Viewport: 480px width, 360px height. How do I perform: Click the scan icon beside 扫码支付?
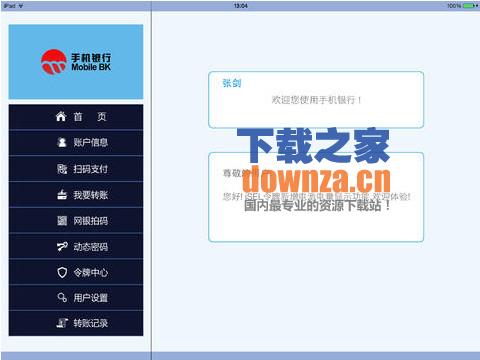click(x=62, y=169)
